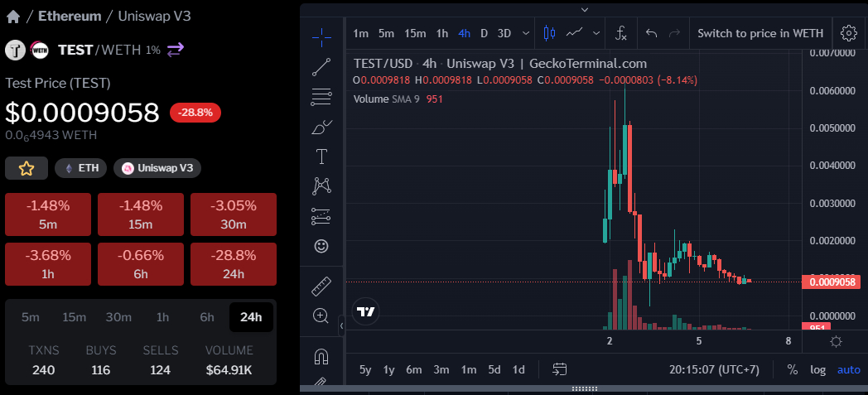Select the 1h price change tile
This screenshot has width=868, height=395.
point(48,264)
